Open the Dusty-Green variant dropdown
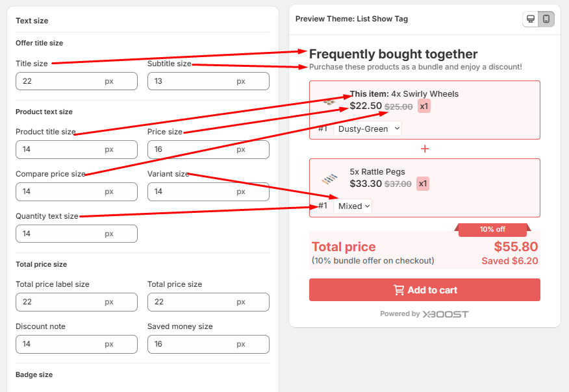The width and height of the screenshot is (569, 392). [368, 129]
